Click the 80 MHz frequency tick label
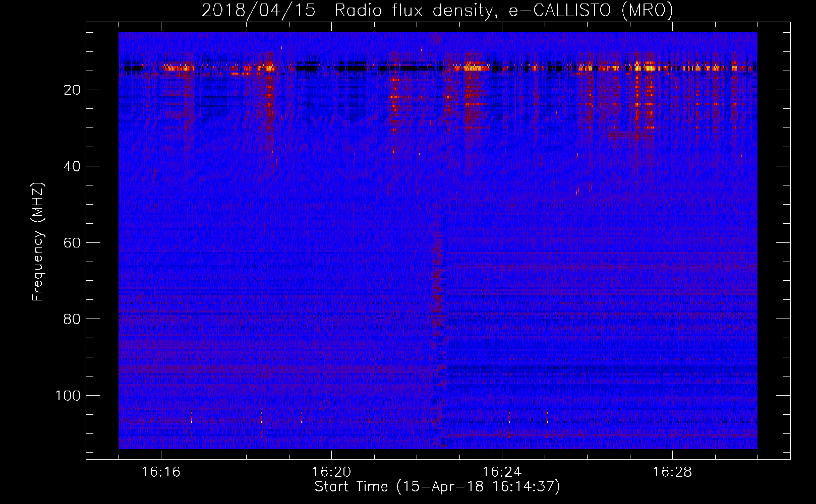The image size is (816, 504). pyautogui.click(x=72, y=319)
